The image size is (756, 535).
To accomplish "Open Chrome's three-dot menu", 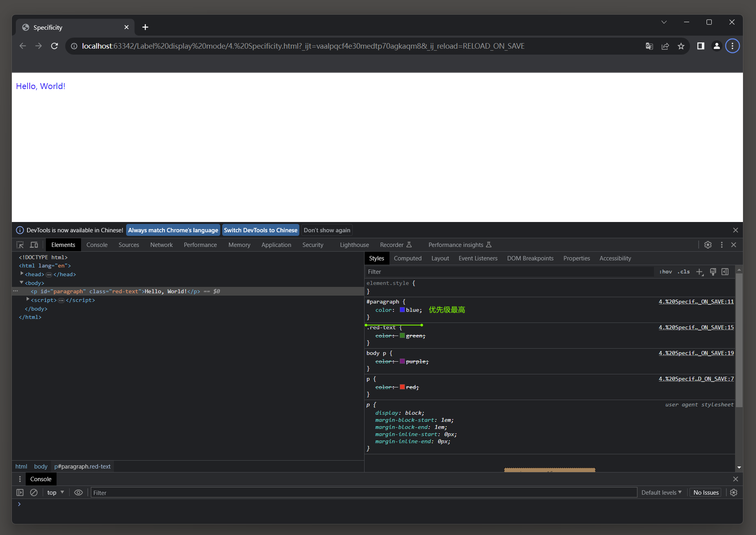I will pos(732,46).
